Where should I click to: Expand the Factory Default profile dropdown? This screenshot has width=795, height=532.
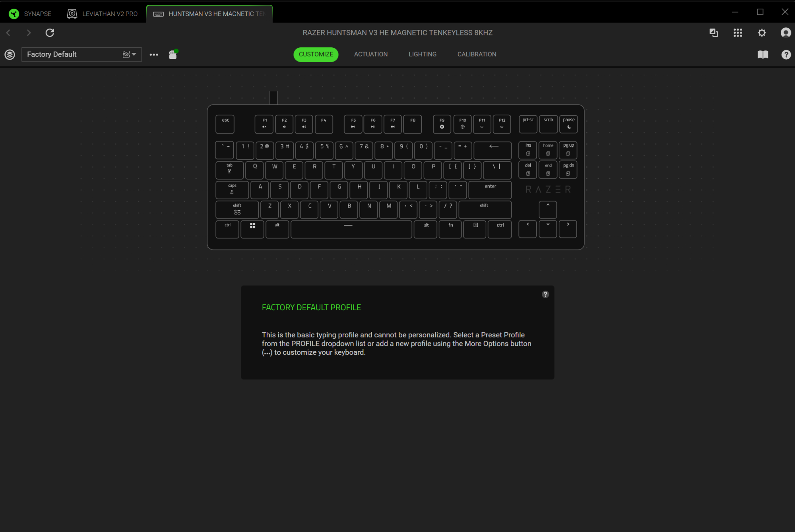(81, 54)
